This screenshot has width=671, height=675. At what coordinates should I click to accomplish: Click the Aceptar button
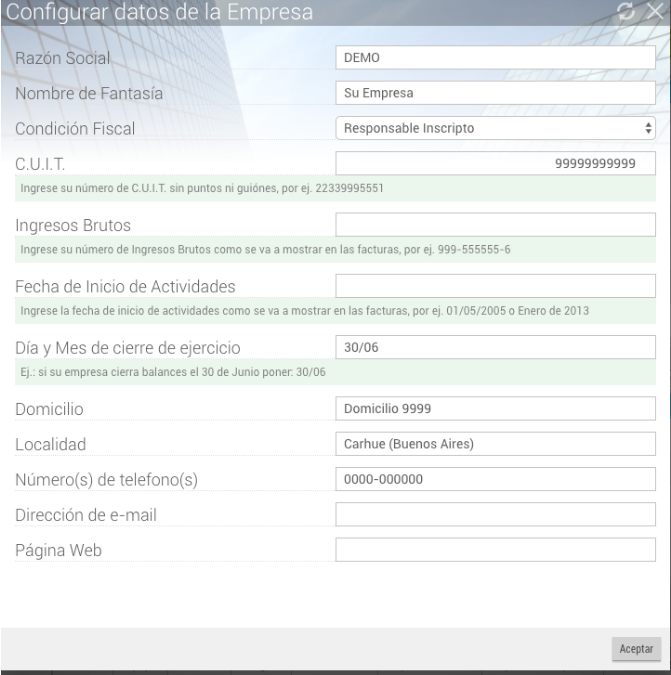(636, 648)
